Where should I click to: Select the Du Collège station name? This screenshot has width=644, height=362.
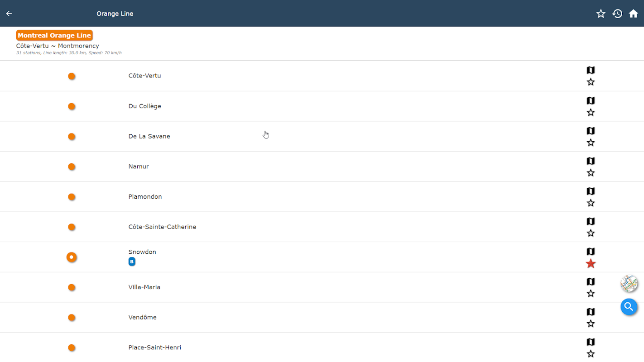[144, 106]
